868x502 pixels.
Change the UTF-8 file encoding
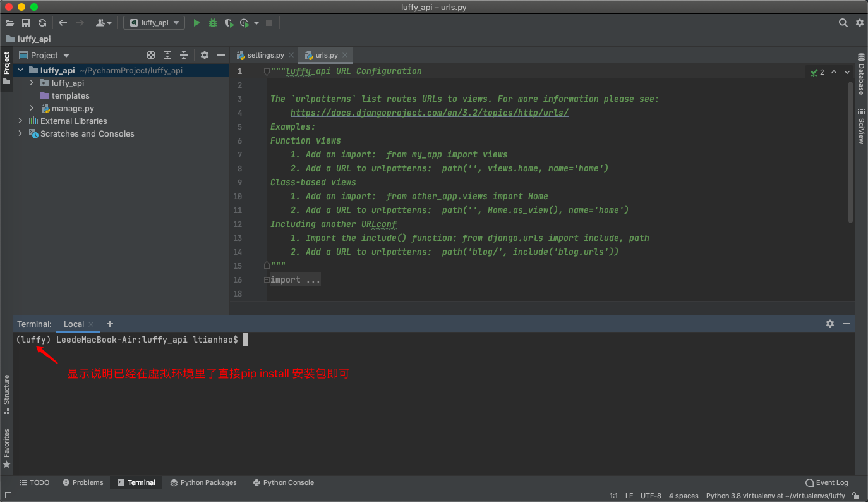(x=651, y=496)
